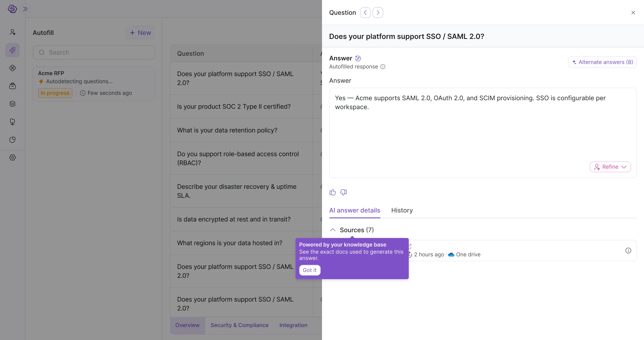Expand the sidebar with double-chevron
Viewport: 644px width, 340px height.
click(25, 9)
